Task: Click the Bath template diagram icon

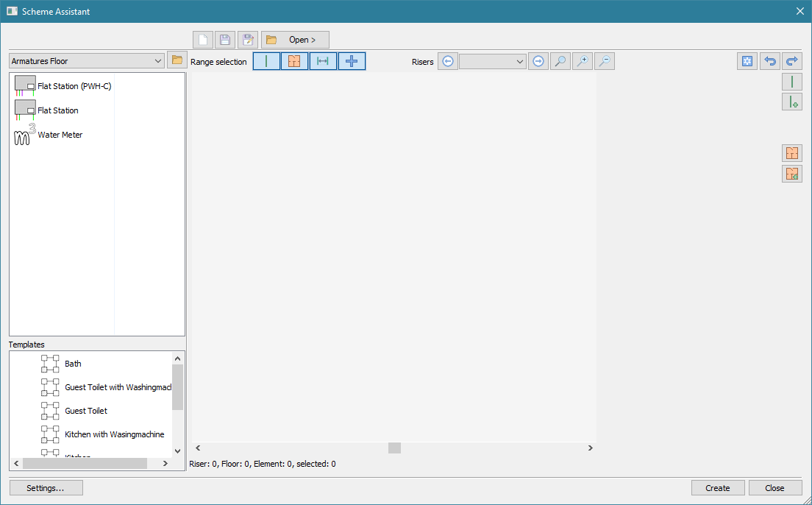Action: pyautogui.click(x=50, y=364)
